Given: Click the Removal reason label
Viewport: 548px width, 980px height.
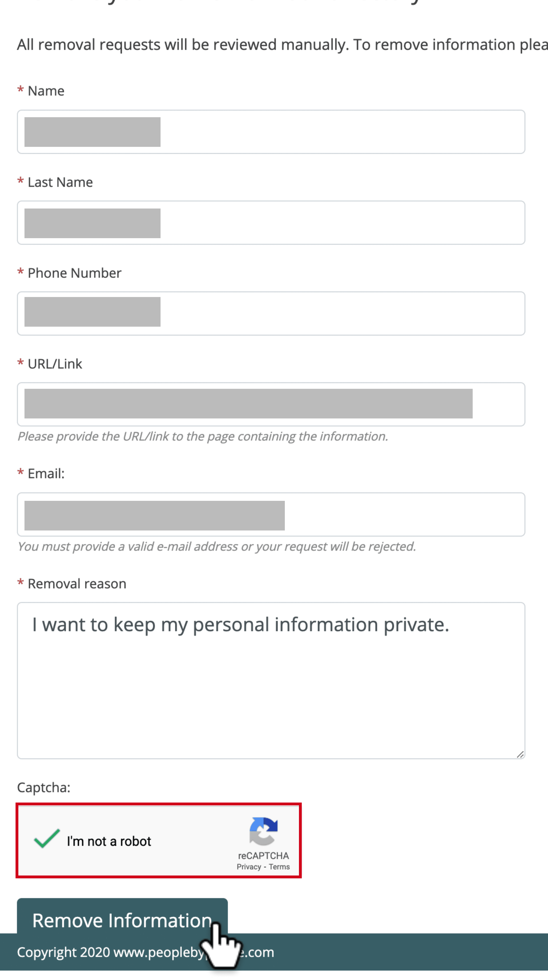Looking at the screenshot, I should tap(77, 584).
